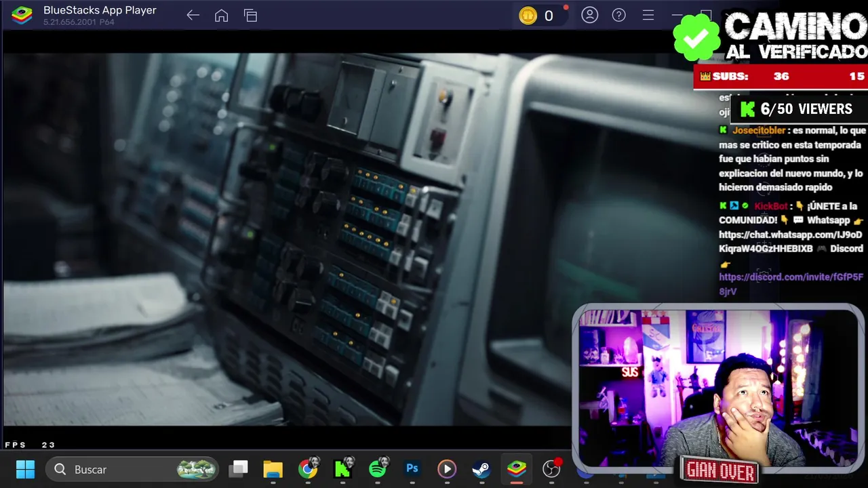Click the 6/50 VIEWERS counter

coord(798,109)
